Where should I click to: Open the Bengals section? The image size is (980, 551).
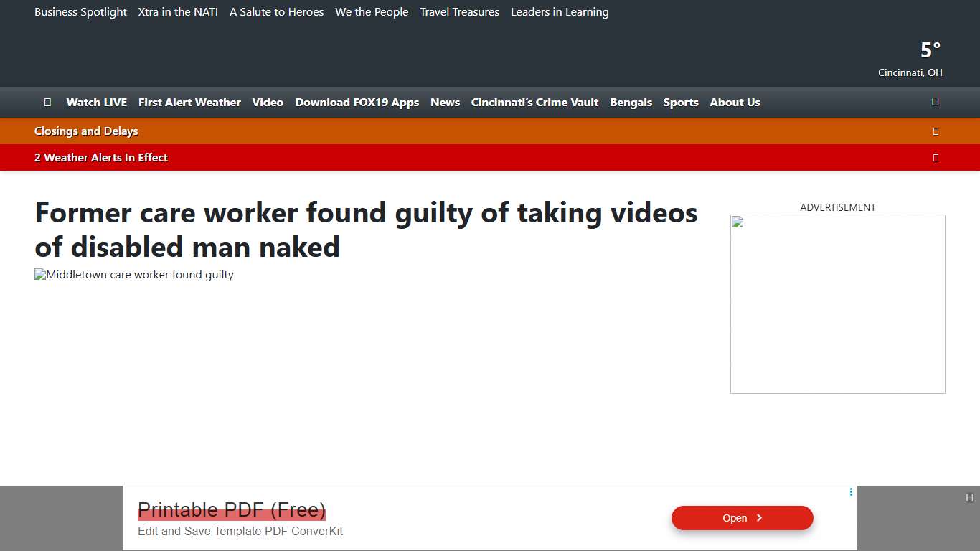point(631,102)
